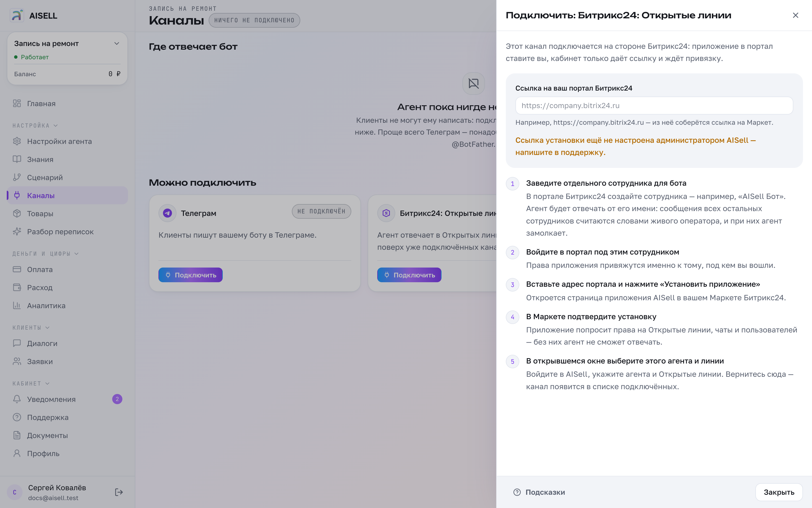Open the Товары section
The image size is (812, 508).
pos(67,214)
